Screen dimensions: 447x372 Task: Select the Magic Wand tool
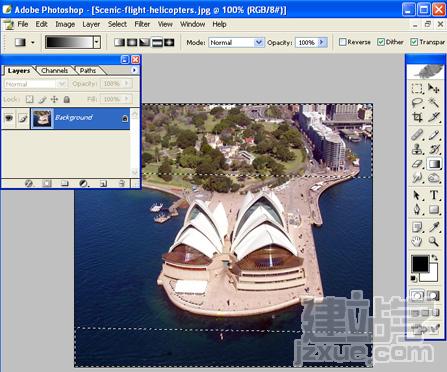click(434, 103)
